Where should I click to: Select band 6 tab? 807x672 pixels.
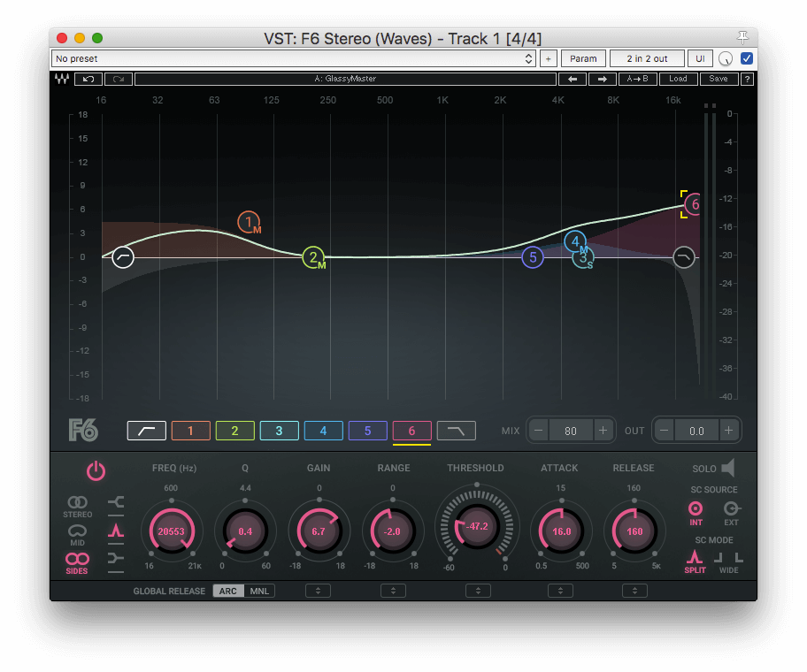pos(411,431)
